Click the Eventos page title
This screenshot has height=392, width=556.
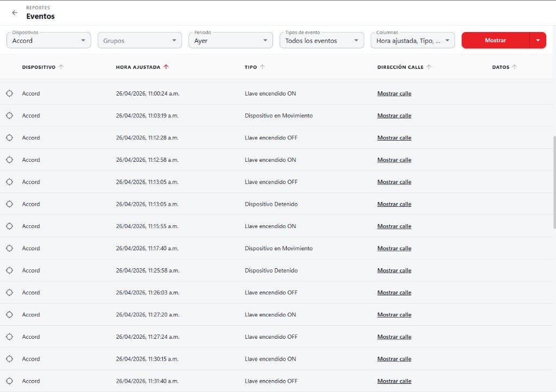[x=40, y=16]
